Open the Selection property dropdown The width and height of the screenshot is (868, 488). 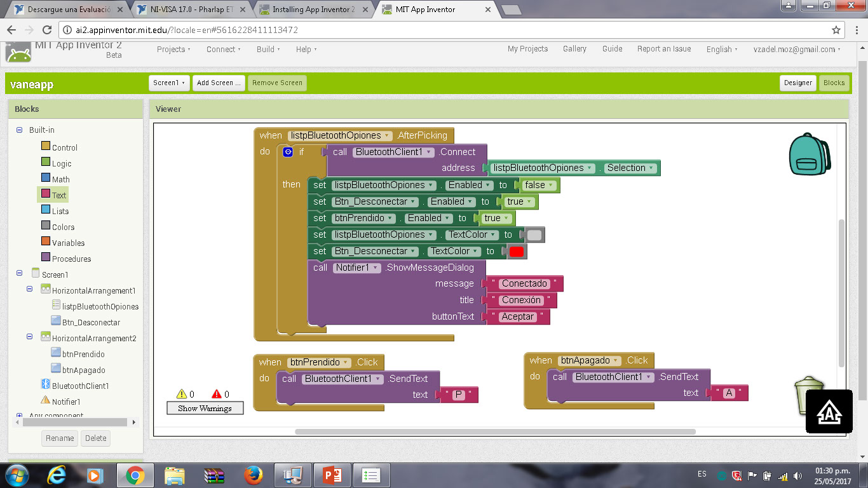630,168
